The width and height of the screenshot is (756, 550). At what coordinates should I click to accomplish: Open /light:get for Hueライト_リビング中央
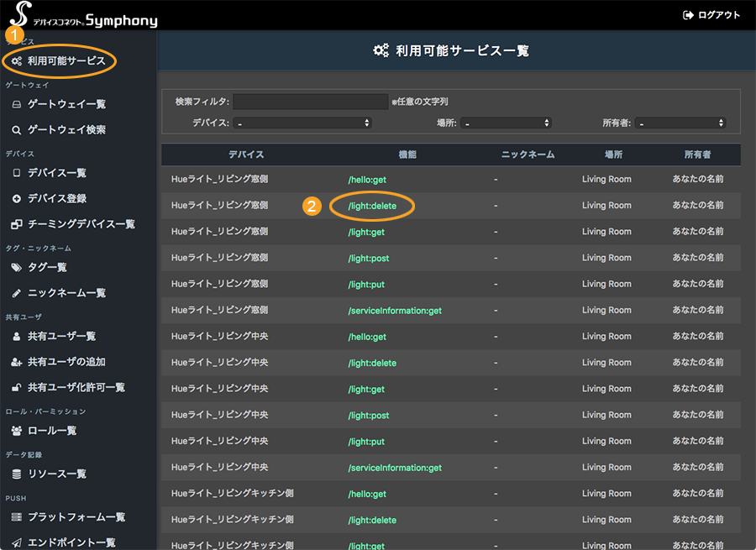[366, 390]
